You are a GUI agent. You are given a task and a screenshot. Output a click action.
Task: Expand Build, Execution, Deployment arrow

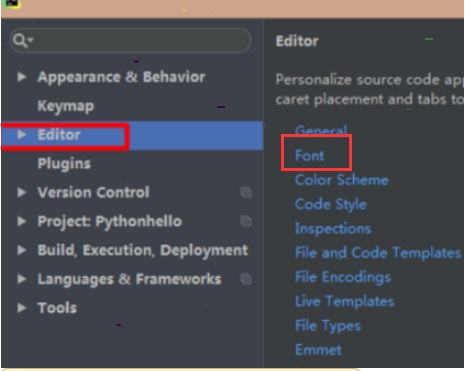coord(22,250)
